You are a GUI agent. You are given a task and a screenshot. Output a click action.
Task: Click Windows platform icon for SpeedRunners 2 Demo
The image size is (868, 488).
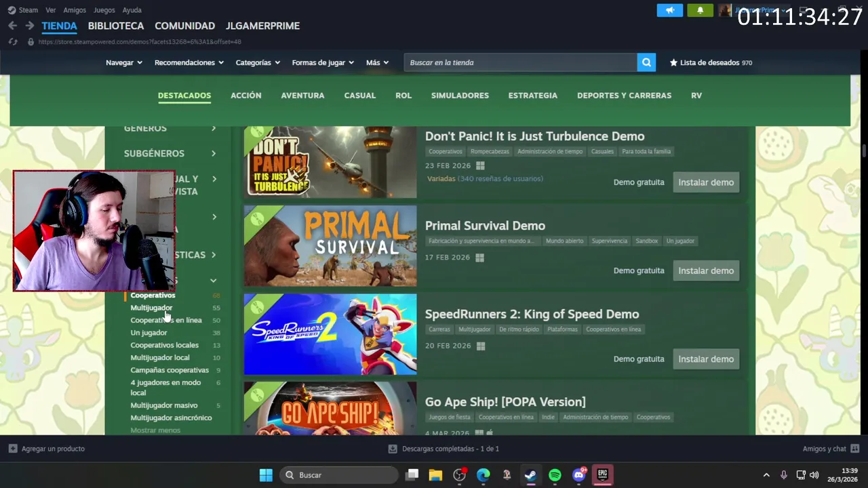(481, 346)
